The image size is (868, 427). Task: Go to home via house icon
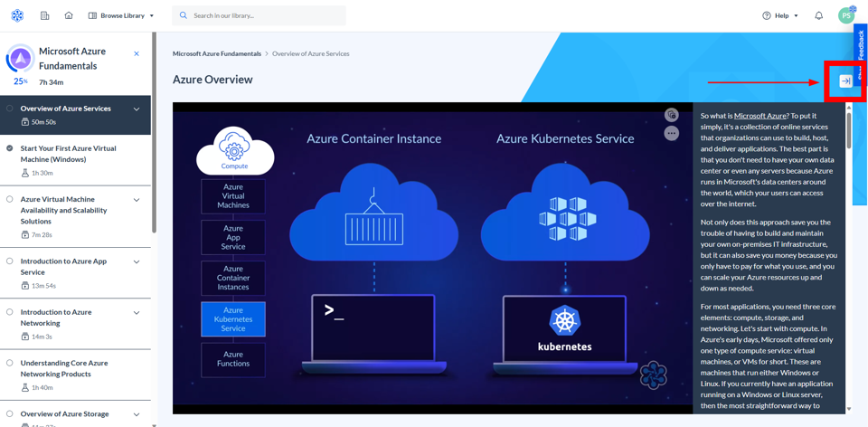point(69,15)
